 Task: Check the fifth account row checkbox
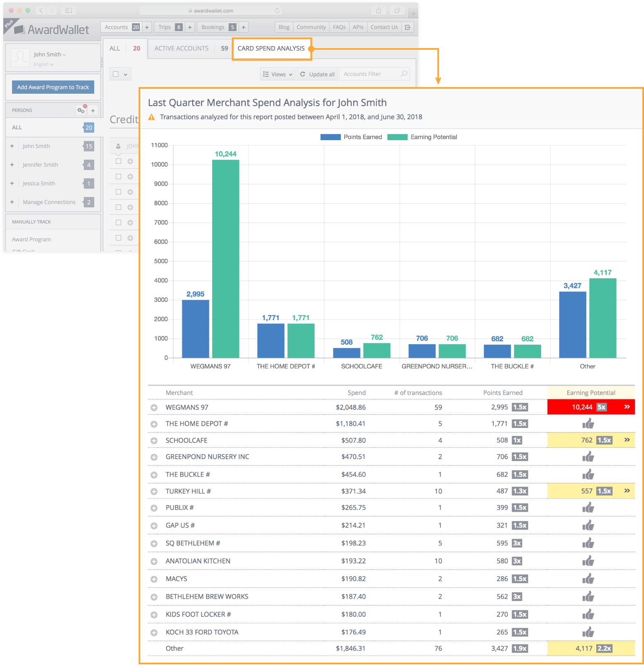(118, 222)
